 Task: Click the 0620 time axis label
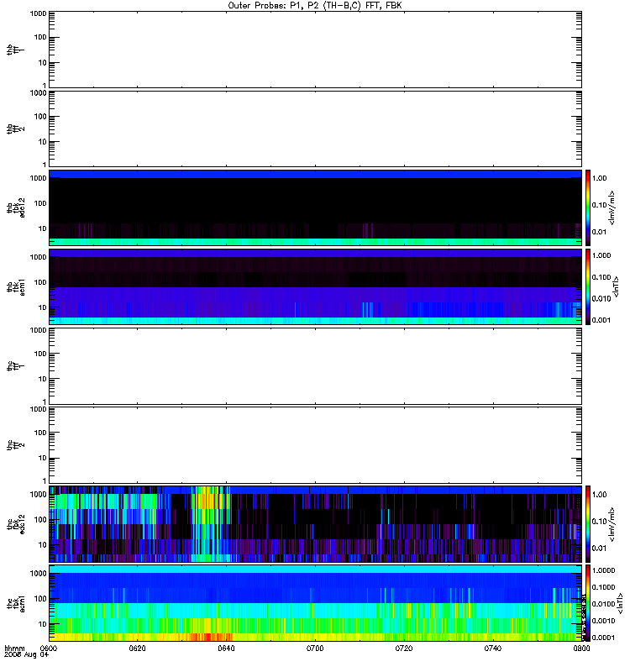point(137,648)
